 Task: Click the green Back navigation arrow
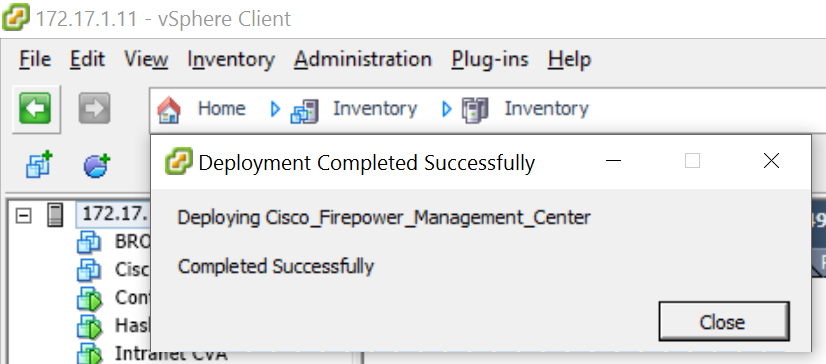click(35, 109)
